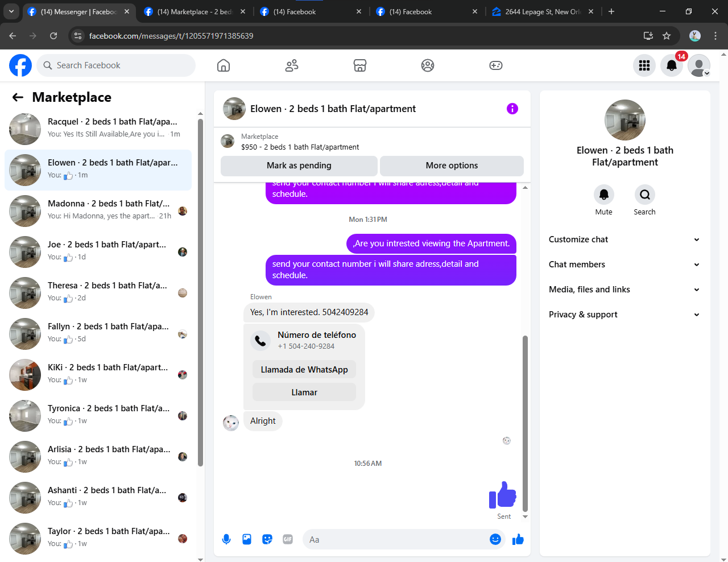Screen dimensions: 728x562
Task: Click Llamada de WhatsApp button
Action: click(304, 370)
